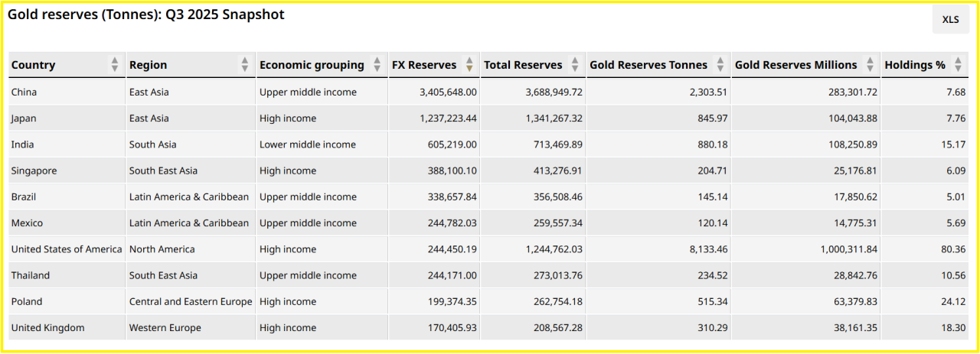This screenshot has height=354, width=980.
Task: Click the 80.36 holdings percentage cell
Action: [x=952, y=249]
